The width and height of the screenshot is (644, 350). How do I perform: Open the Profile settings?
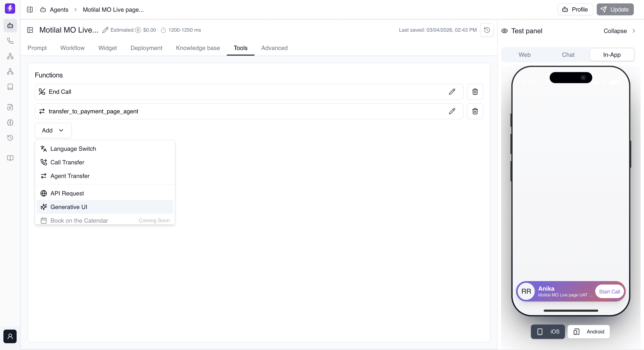575,10
